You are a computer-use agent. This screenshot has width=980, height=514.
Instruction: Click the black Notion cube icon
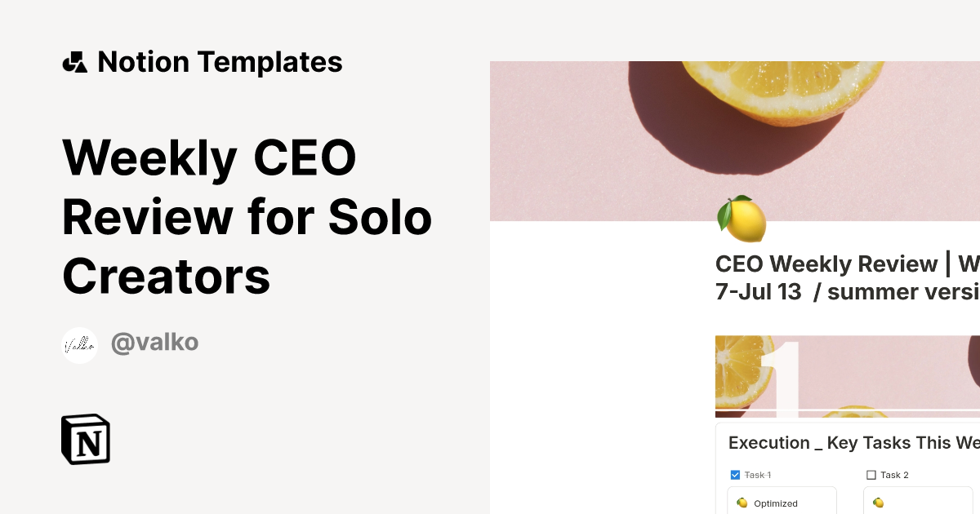tap(86, 439)
